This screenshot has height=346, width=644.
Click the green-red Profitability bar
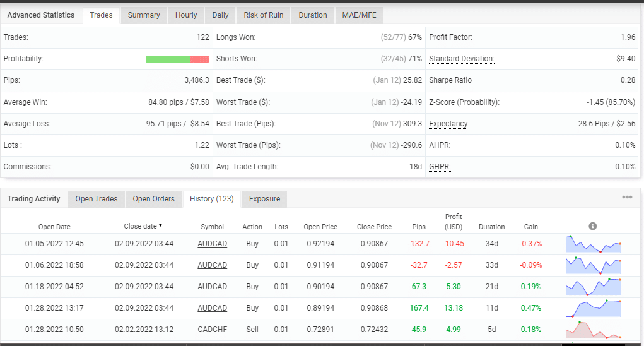point(177,59)
